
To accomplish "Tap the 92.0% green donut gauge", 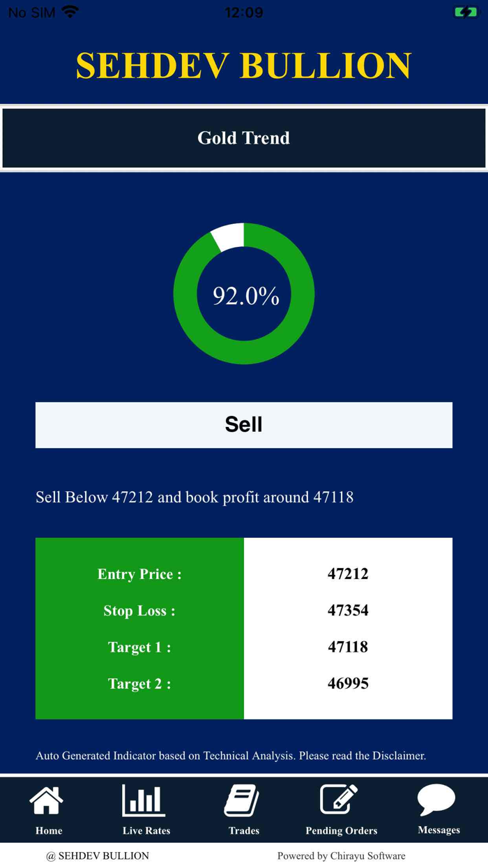I will (244, 294).
